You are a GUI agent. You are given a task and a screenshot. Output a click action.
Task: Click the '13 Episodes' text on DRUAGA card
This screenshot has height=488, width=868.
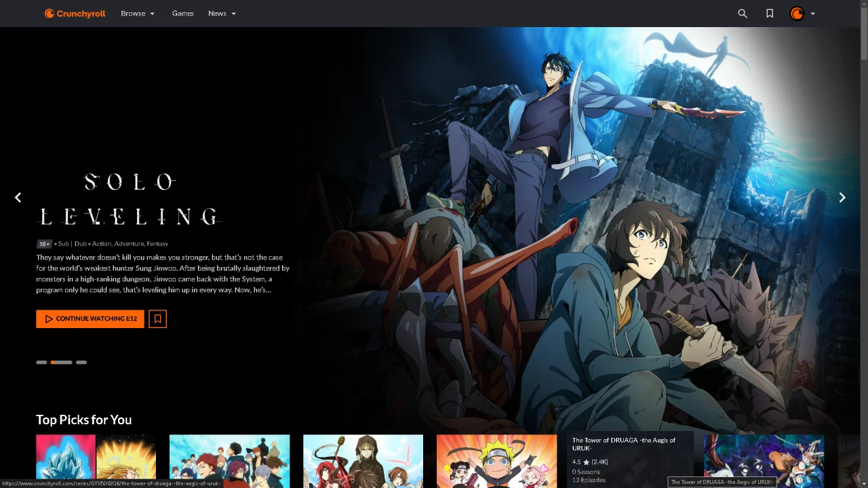pos(588,480)
